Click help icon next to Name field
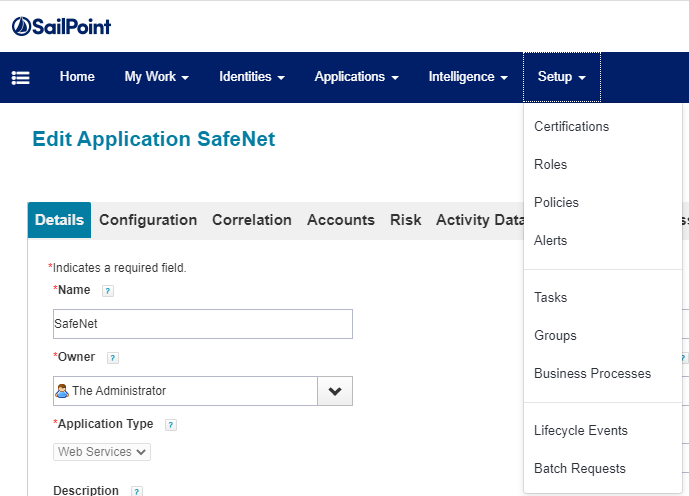Viewport: 689px width, 496px height. tap(108, 291)
